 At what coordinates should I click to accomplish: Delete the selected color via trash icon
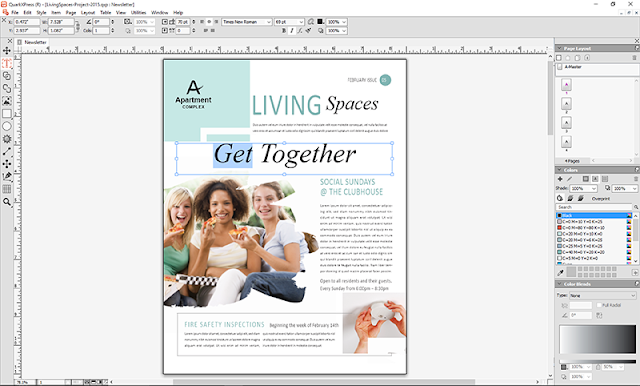(x=636, y=179)
